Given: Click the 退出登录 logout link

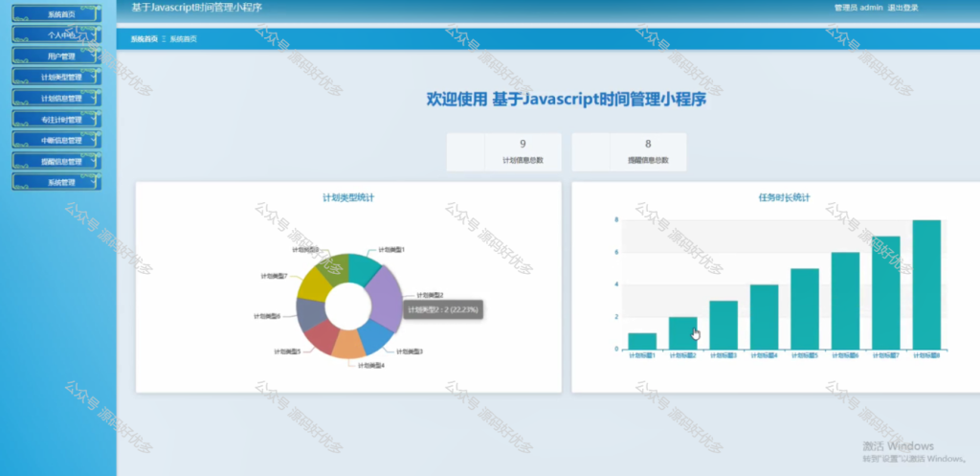Looking at the screenshot, I should 902,8.
